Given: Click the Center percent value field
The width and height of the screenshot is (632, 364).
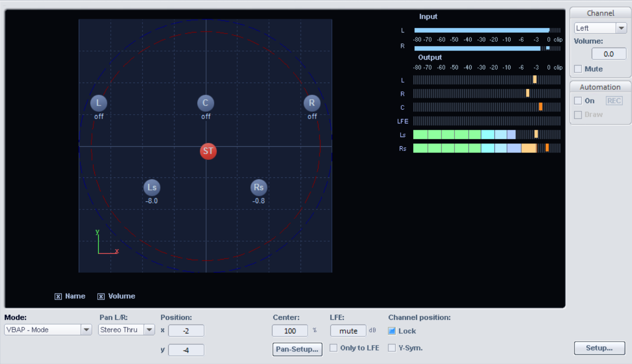Looking at the screenshot, I should coord(290,330).
